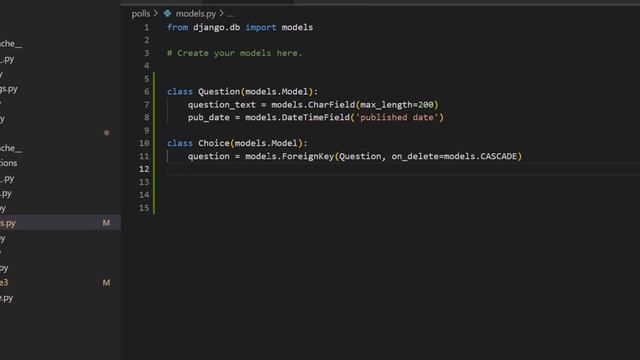Open the e3 database file in the explorer
The image size is (640, 360).
tap(4, 282)
